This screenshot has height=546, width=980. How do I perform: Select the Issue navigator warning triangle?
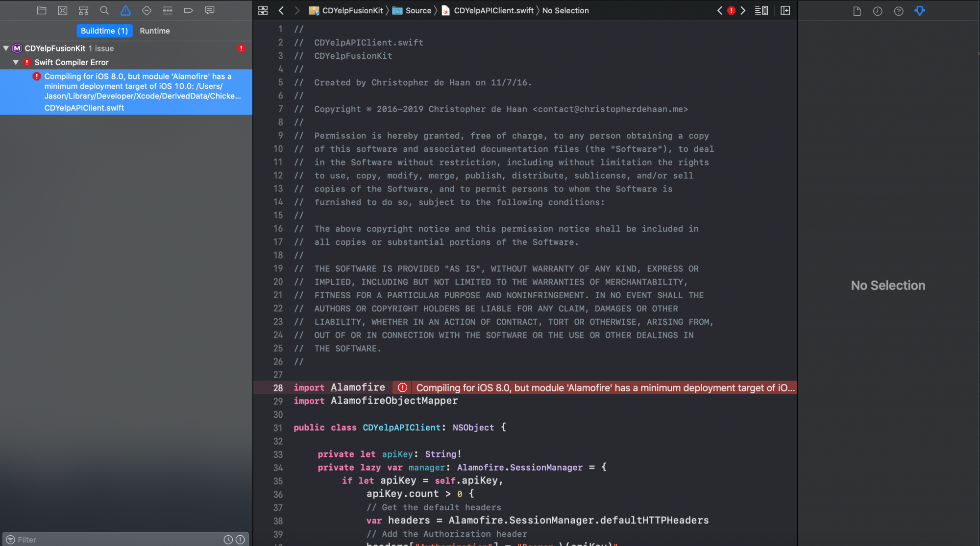coord(126,10)
